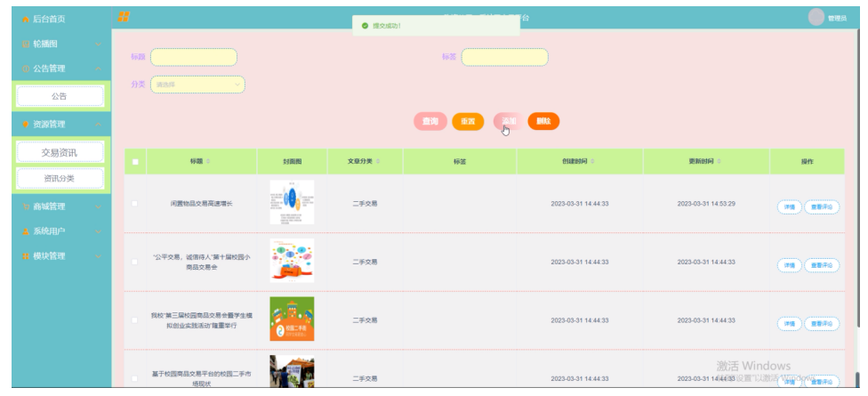Open the 资讯分类 submenu item
868x396 pixels.
(x=60, y=178)
